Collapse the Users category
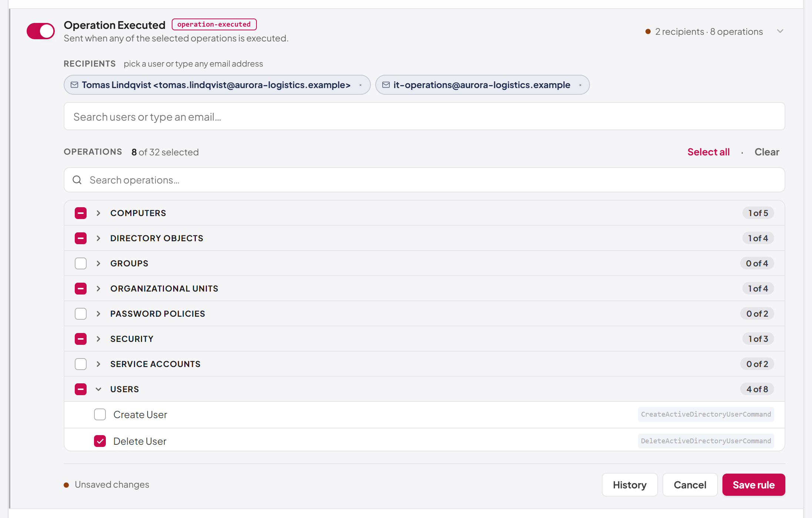Viewport: 812px width, 518px height. 98,389
